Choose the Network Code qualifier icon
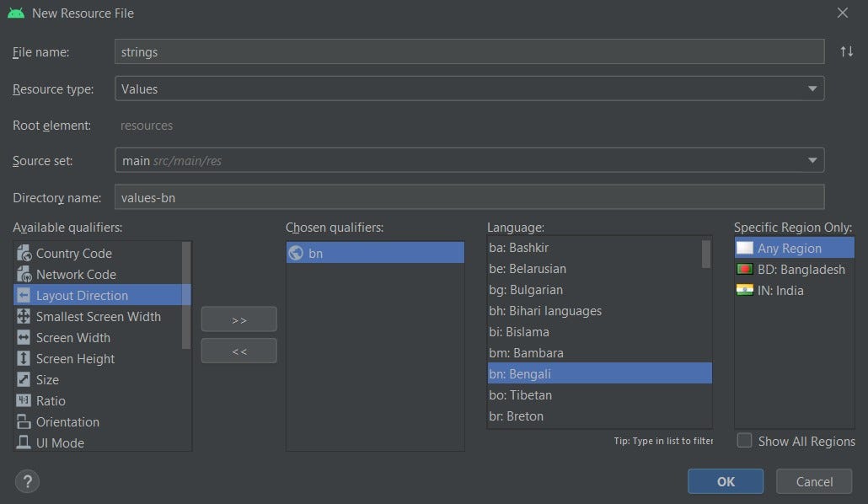The height and width of the screenshot is (504, 868). point(24,274)
